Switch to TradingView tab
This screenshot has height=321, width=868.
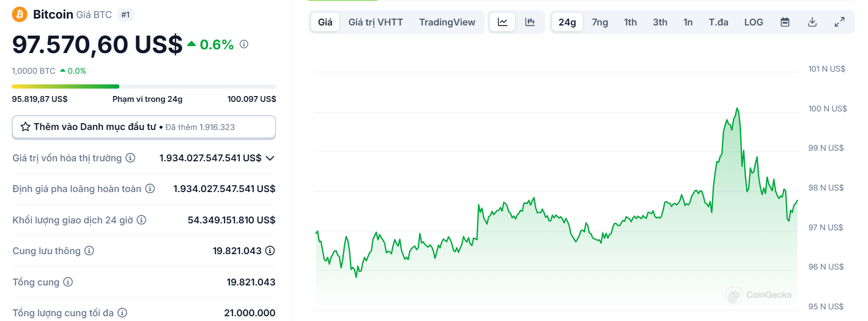pyautogui.click(x=447, y=22)
